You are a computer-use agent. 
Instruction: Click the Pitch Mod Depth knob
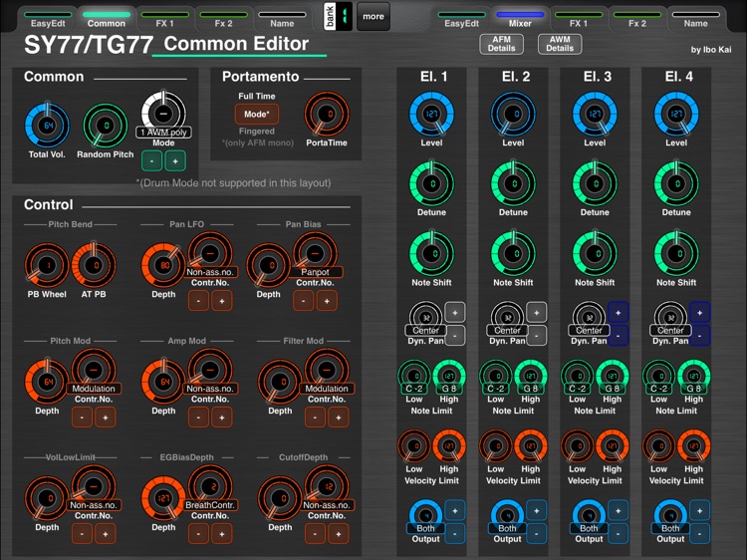click(47, 382)
